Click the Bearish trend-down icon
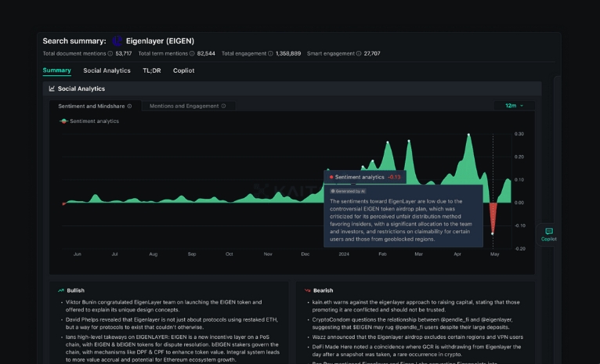The width and height of the screenshot is (600, 364). tap(307, 290)
